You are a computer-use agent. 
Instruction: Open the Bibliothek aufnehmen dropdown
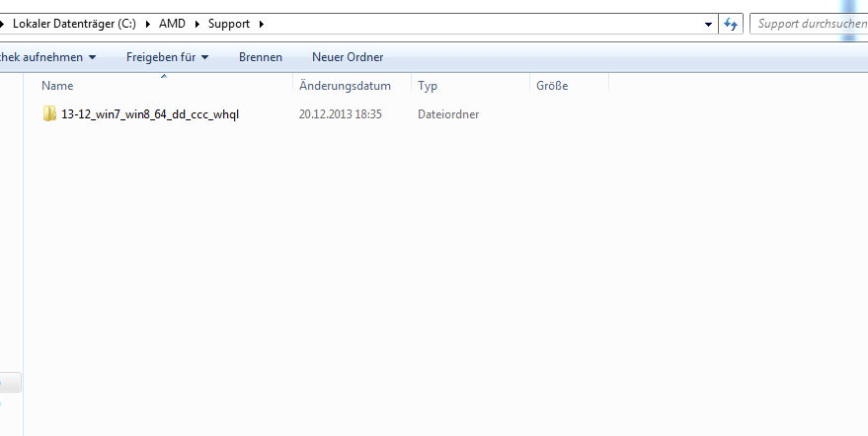pyautogui.click(x=48, y=57)
